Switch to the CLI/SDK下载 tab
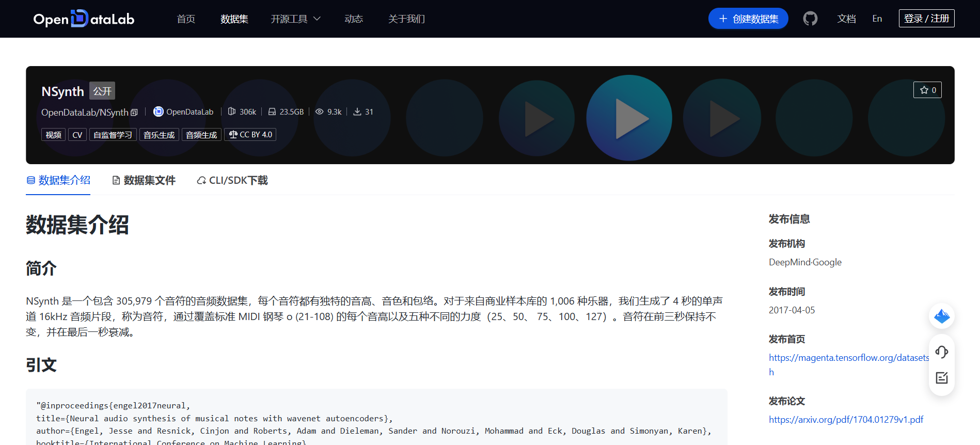The width and height of the screenshot is (980, 445). [232, 180]
